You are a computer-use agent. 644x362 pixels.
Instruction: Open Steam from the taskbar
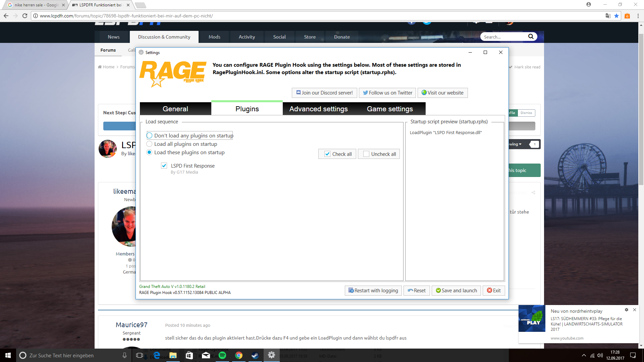point(255,355)
